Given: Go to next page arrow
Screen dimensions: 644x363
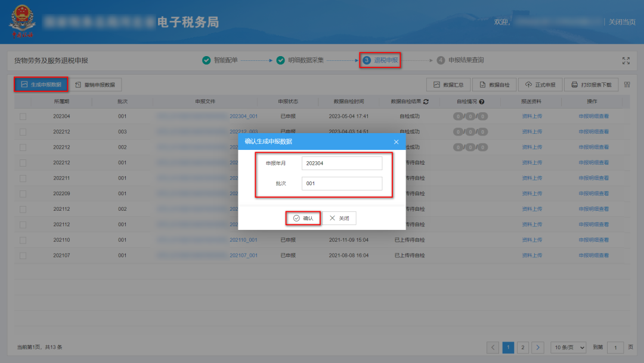Looking at the screenshot, I should point(537,347).
